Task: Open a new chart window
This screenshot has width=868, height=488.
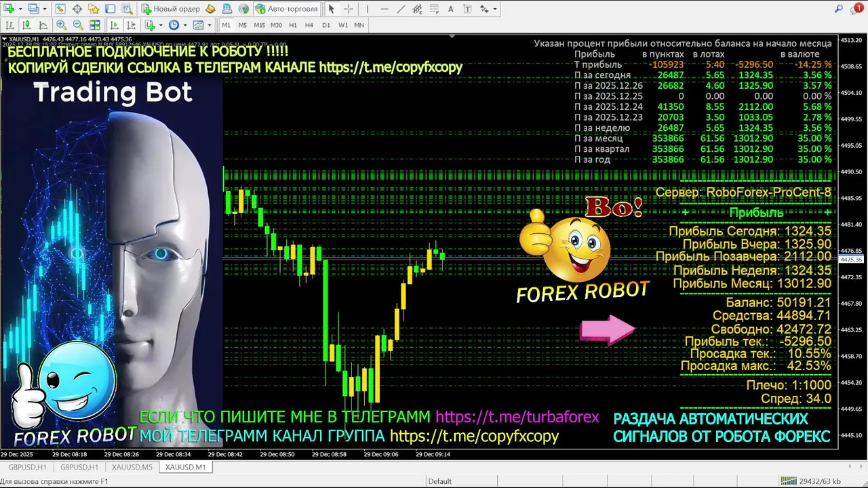Action: pyautogui.click(x=9, y=9)
